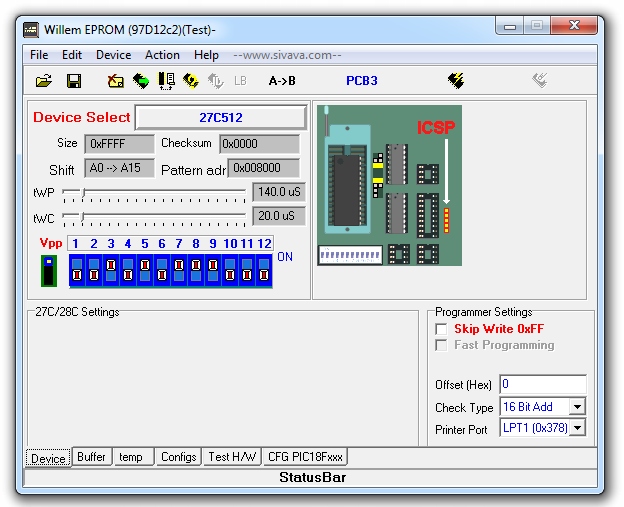Switch to the Buffer tab
Viewport: 624px width, 507px height.
pos(91,457)
